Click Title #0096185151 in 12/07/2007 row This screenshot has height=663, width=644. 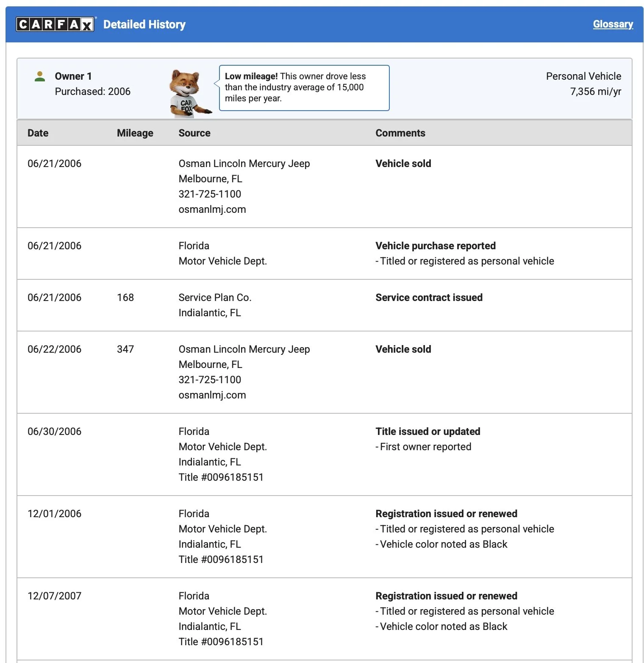tap(221, 642)
